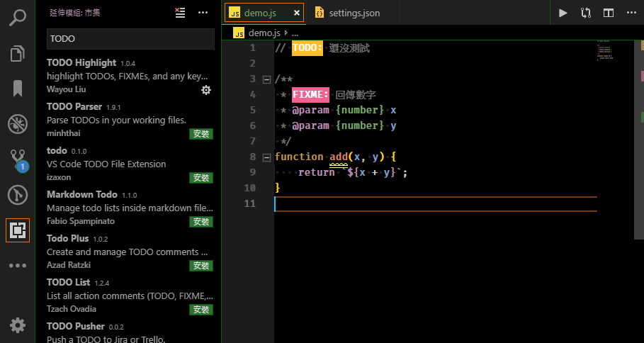Install the Todo Plus extension
Image resolution: width=644 pixels, height=343 pixels.
(x=201, y=266)
